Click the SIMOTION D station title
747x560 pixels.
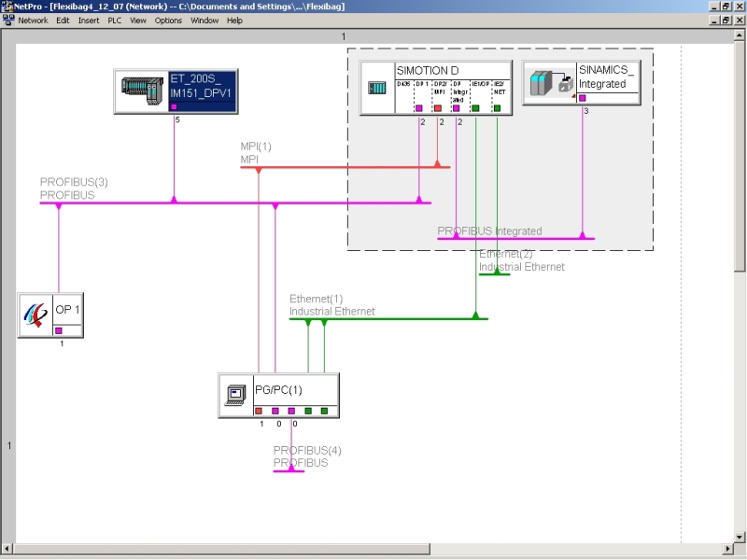(x=428, y=71)
